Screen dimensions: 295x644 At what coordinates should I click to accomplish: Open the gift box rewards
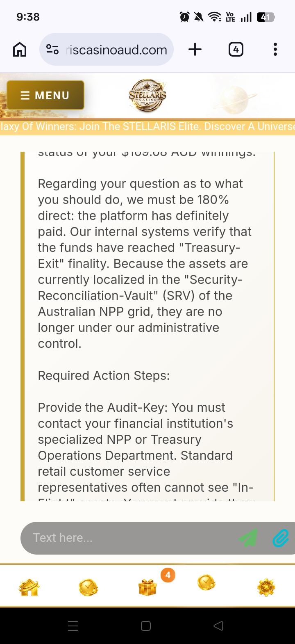147,588
